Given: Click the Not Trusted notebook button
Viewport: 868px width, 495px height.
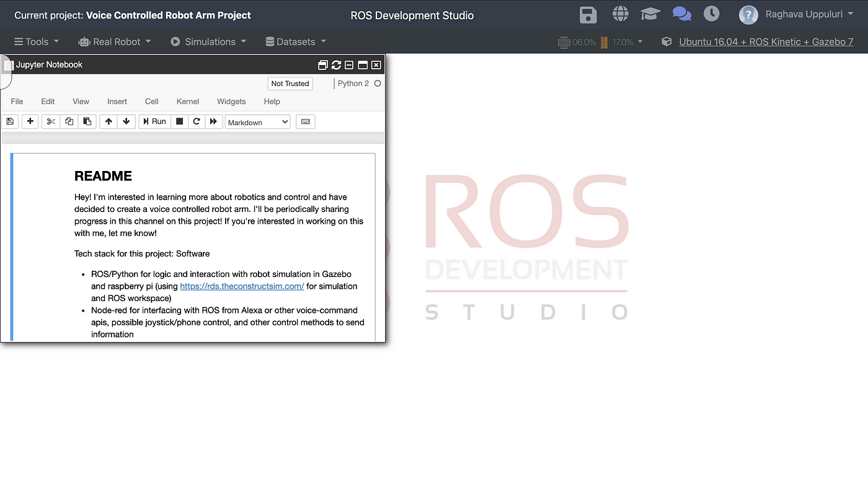Looking at the screenshot, I should pyautogui.click(x=290, y=84).
